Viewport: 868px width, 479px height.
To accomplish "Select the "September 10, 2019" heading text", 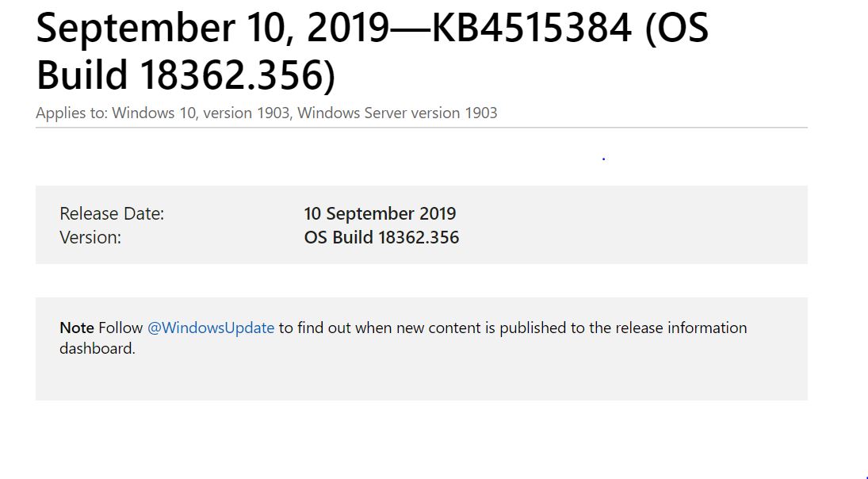I will click(213, 29).
